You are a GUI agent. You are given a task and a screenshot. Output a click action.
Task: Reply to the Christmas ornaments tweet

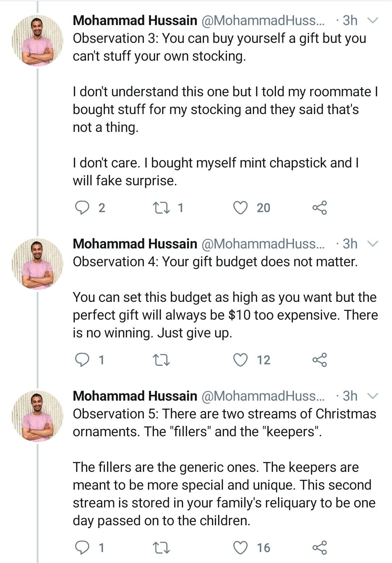82,548
